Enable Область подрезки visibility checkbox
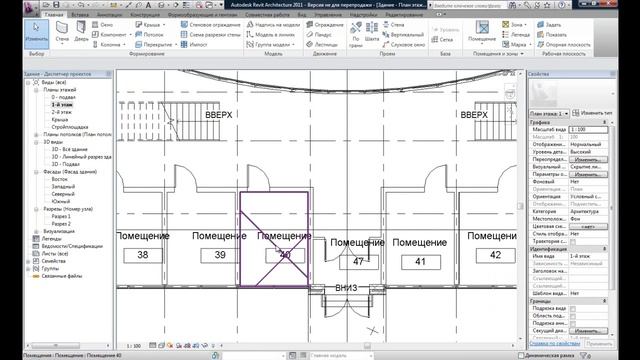This screenshot has height=360, width=640. [x=573, y=316]
